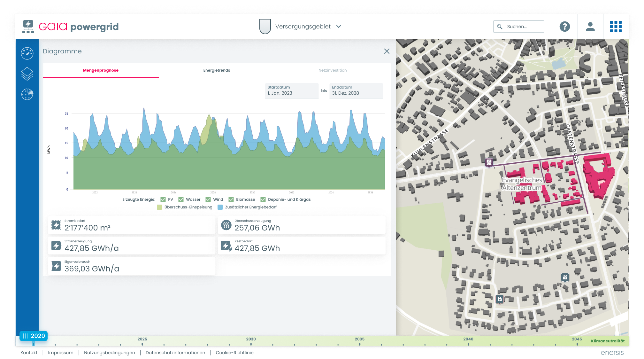Click the map marker near Kuhlenstrasse
The width and height of the screenshot is (644, 359).
tap(489, 162)
